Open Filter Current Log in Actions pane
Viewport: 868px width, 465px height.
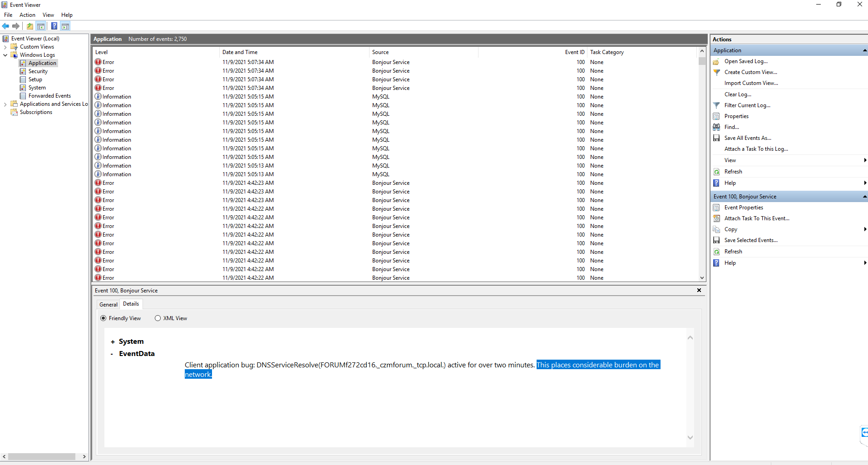(x=747, y=105)
